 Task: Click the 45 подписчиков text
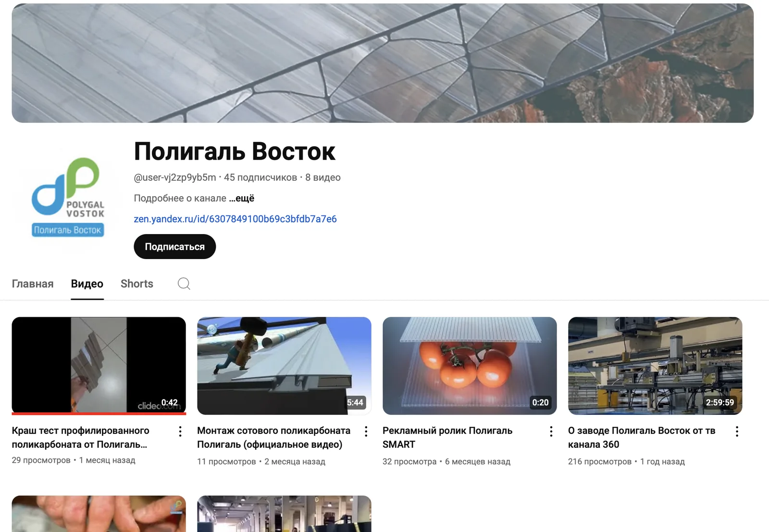[x=260, y=177]
